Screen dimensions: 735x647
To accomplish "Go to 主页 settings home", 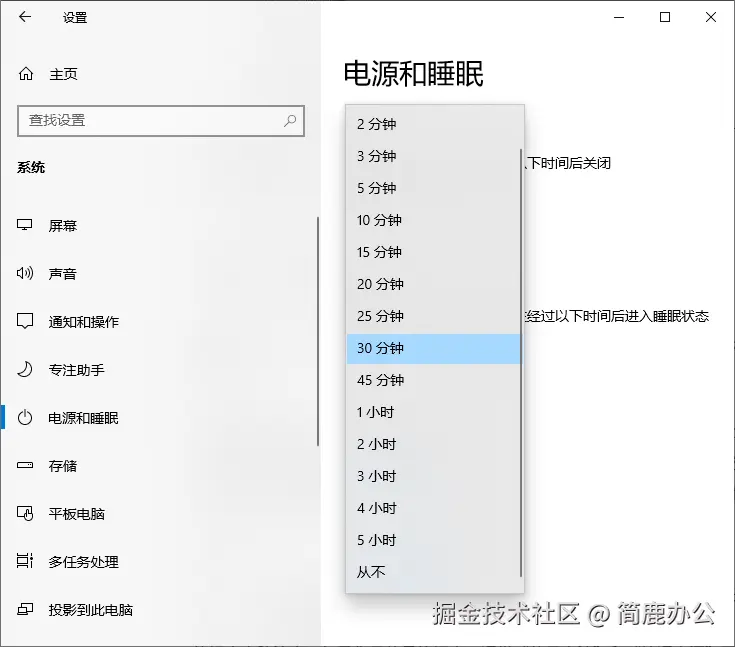I will pyautogui.click(x=159, y=74).
